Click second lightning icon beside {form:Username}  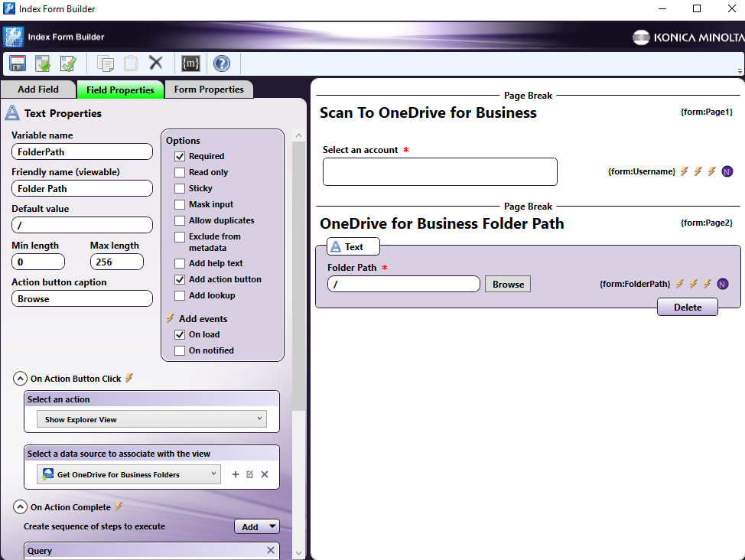pyautogui.click(x=698, y=171)
